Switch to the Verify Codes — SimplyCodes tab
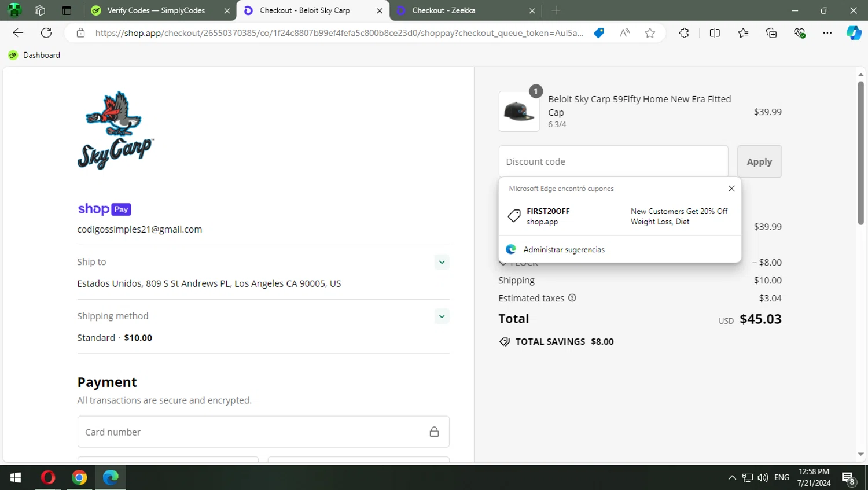 156,10
